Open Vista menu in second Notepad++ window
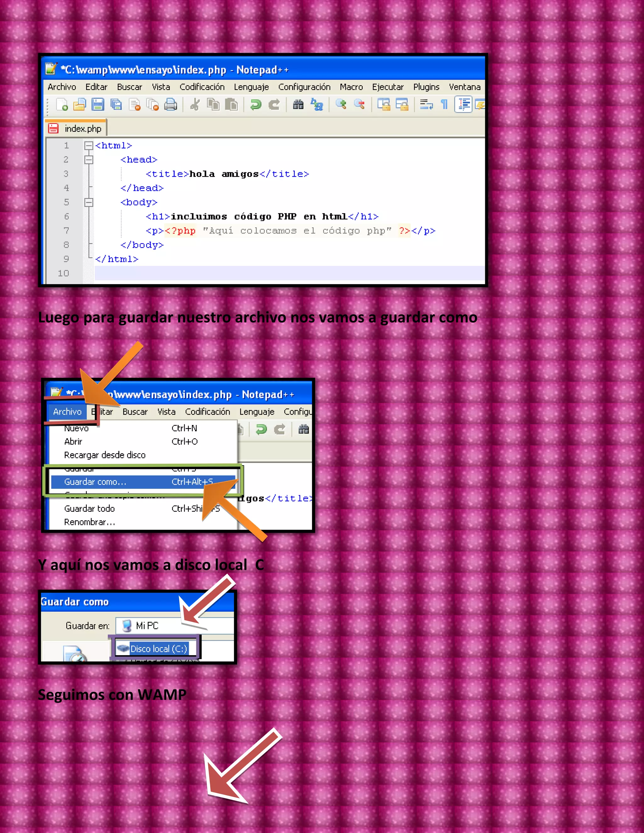The image size is (644, 833). click(x=166, y=412)
